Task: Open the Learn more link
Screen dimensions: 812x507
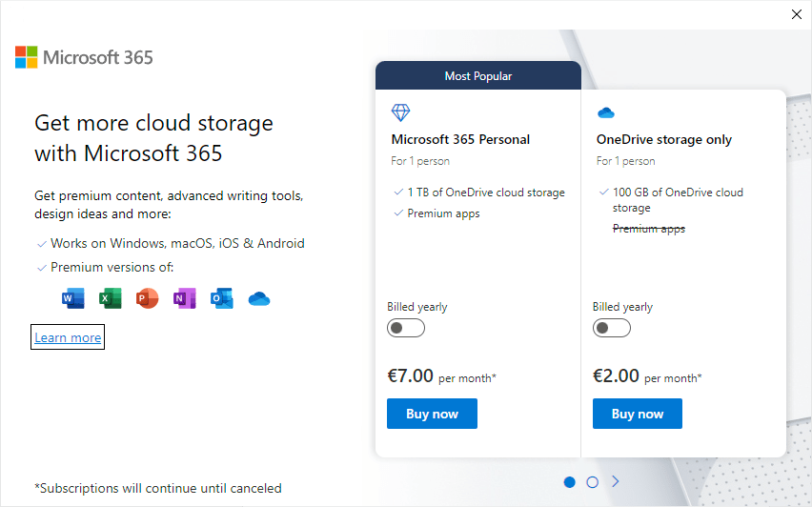Action: coord(68,337)
